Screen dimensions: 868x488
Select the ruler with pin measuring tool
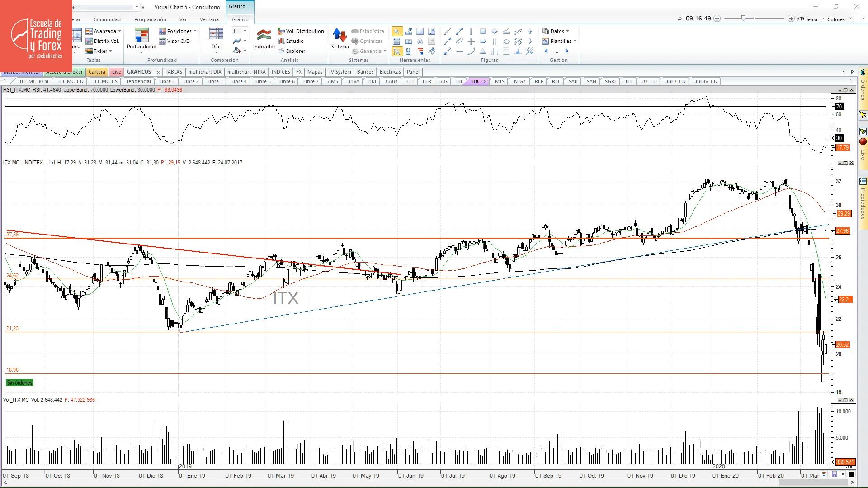tap(408, 31)
